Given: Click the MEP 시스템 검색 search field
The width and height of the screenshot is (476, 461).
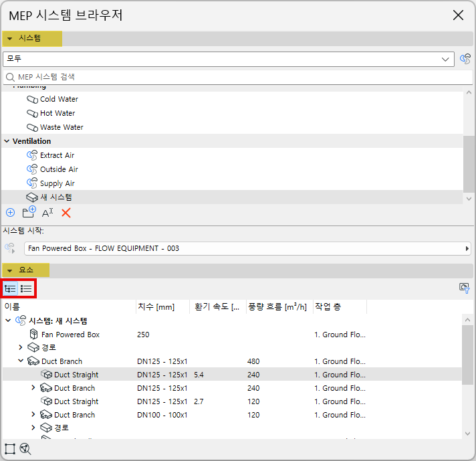Looking at the screenshot, I should [238, 77].
